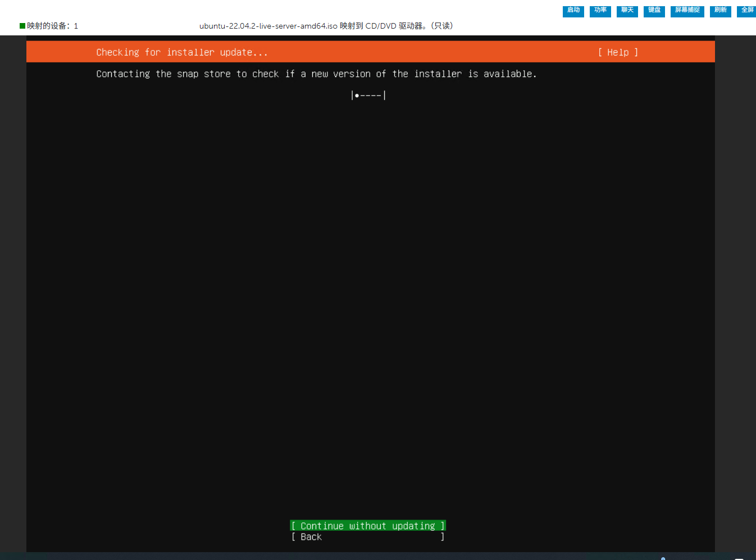
Task: Choose the Back option in the installer
Action: tap(368, 537)
